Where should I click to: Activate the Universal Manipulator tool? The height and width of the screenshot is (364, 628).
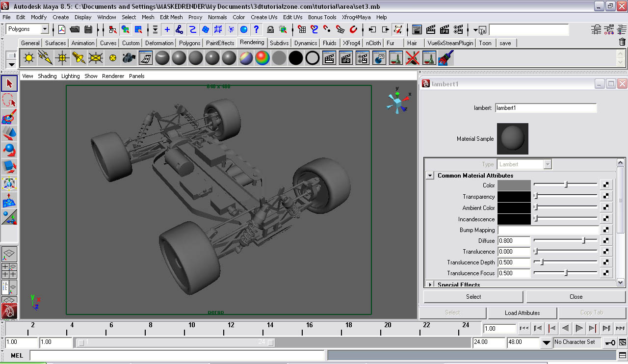point(9,183)
